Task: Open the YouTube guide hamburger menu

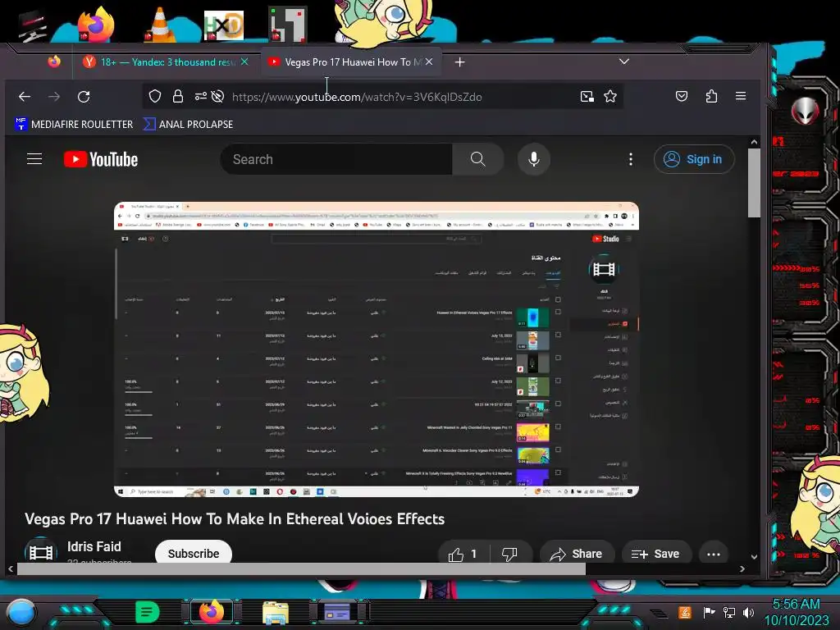Action: [x=34, y=159]
